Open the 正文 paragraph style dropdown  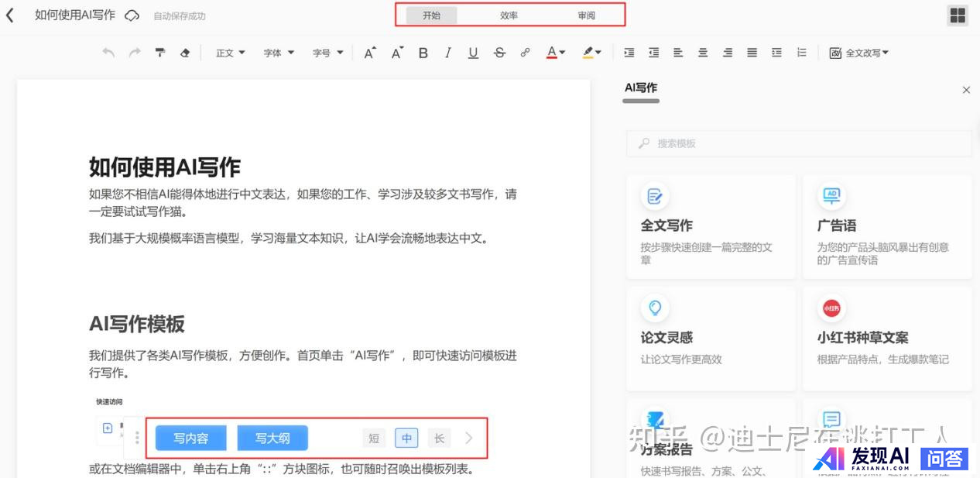[230, 53]
